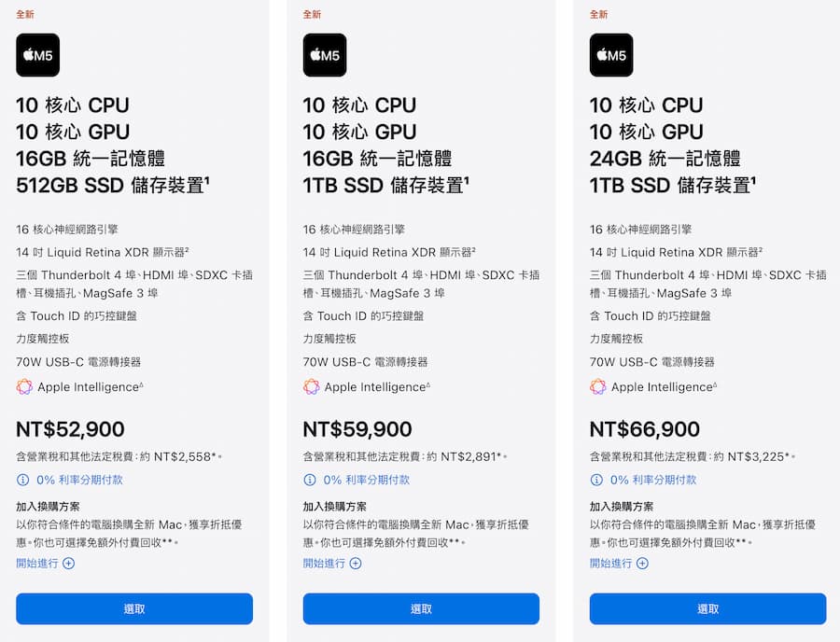This screenshot has width=840, height=642.
Task: Select 選取 for the 24GB memory configuration
Action: (x=707, y=607)
